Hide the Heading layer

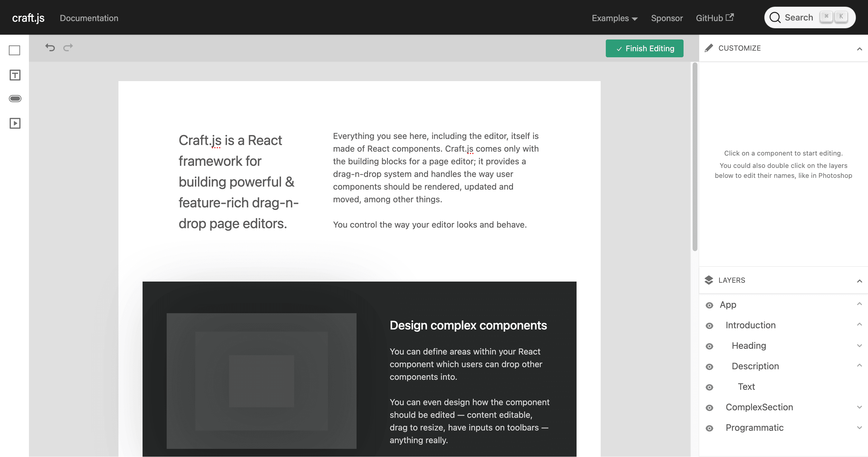[x=709, y=346]
